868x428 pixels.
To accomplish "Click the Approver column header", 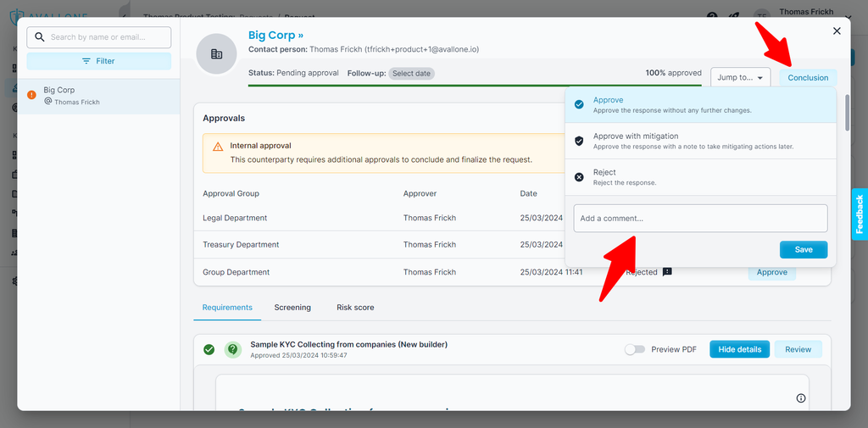I will point(420,194).
